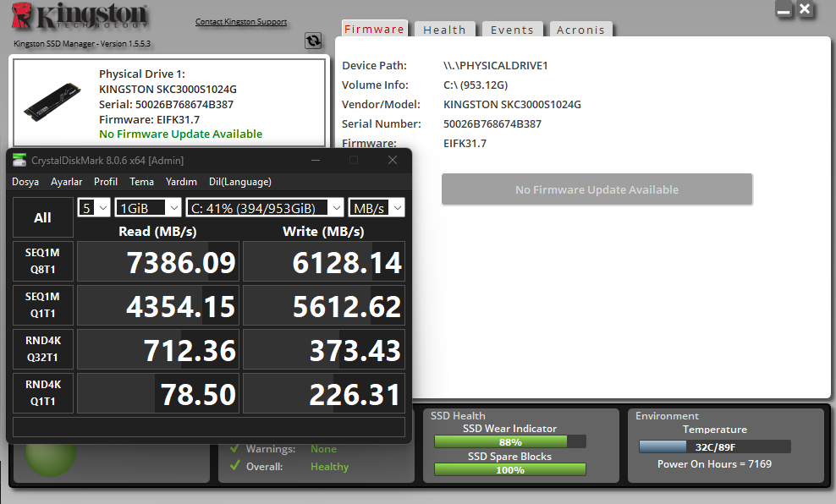
Task: Open the Profil menu
Action: 106,182
